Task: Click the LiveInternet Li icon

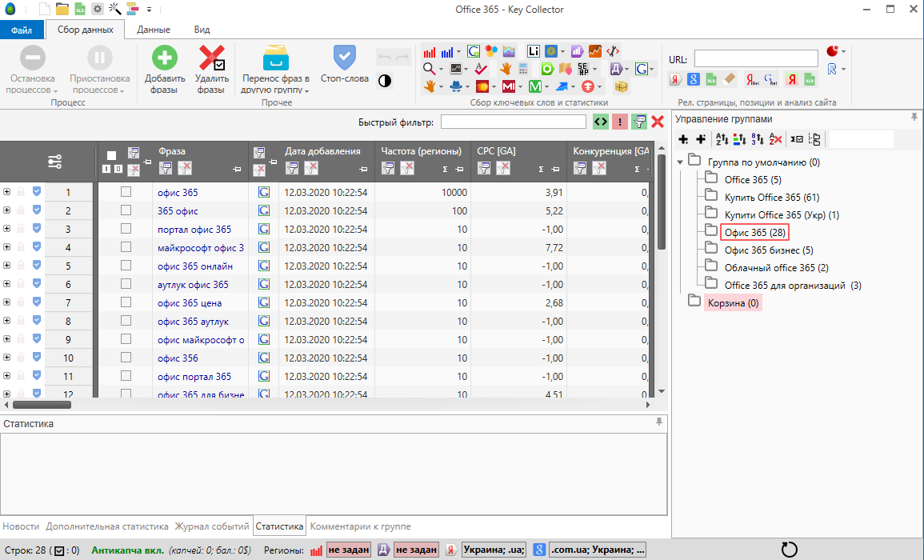Action: tap(534, 51)
